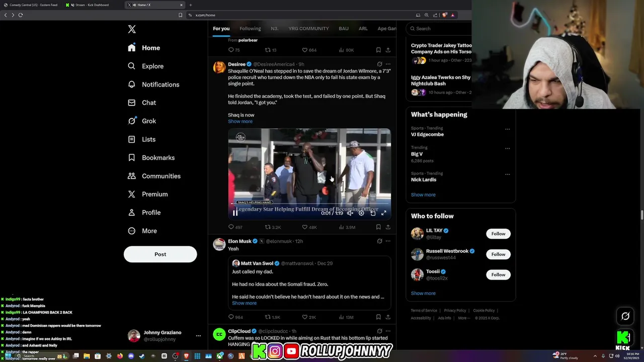Open the Terms of Service link

point(424,311)
